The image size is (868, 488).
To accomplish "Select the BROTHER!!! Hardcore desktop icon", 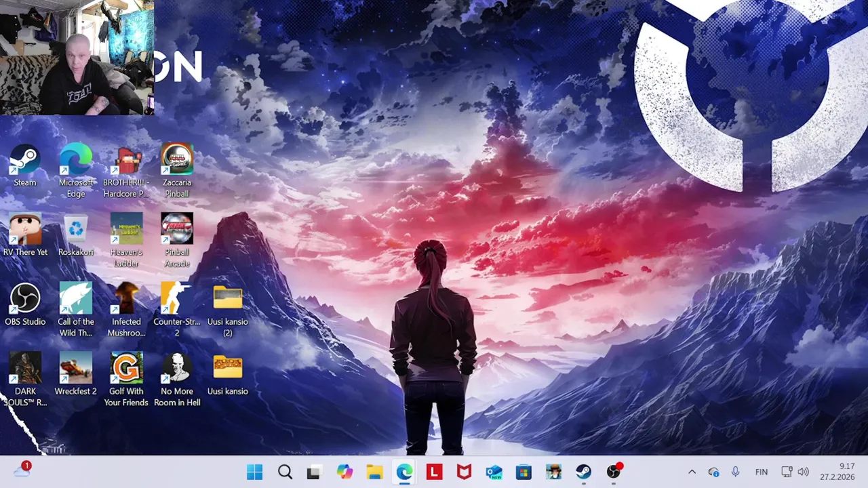I will click(126, 171).
